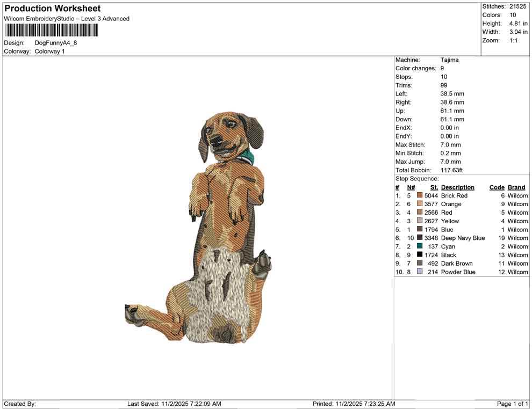
Task: Click the Stop Sequence label
Action: (x=417, y=179)
